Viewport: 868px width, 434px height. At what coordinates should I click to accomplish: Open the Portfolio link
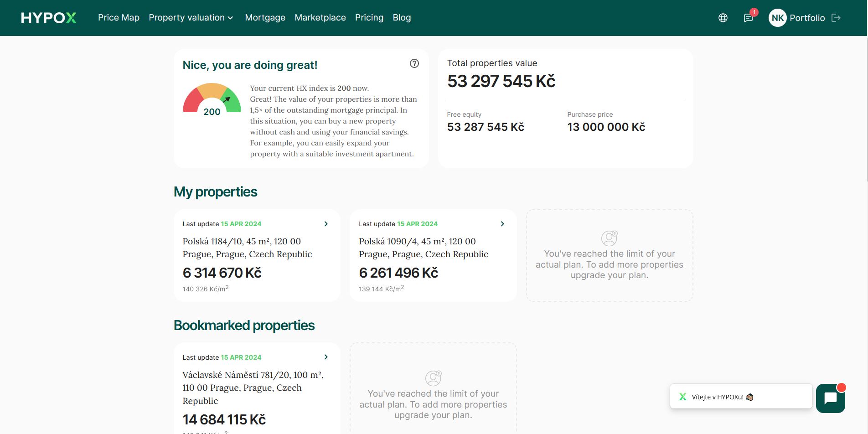click(807, 18)
